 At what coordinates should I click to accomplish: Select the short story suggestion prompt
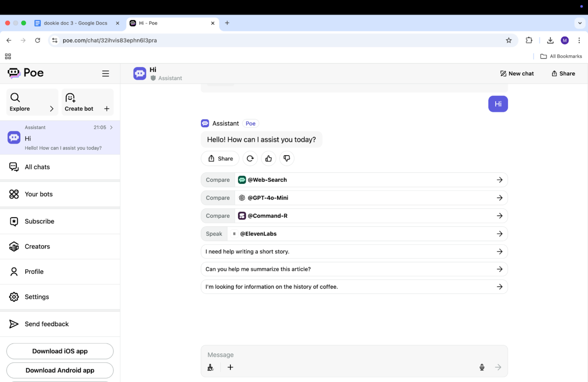[354, 252]
